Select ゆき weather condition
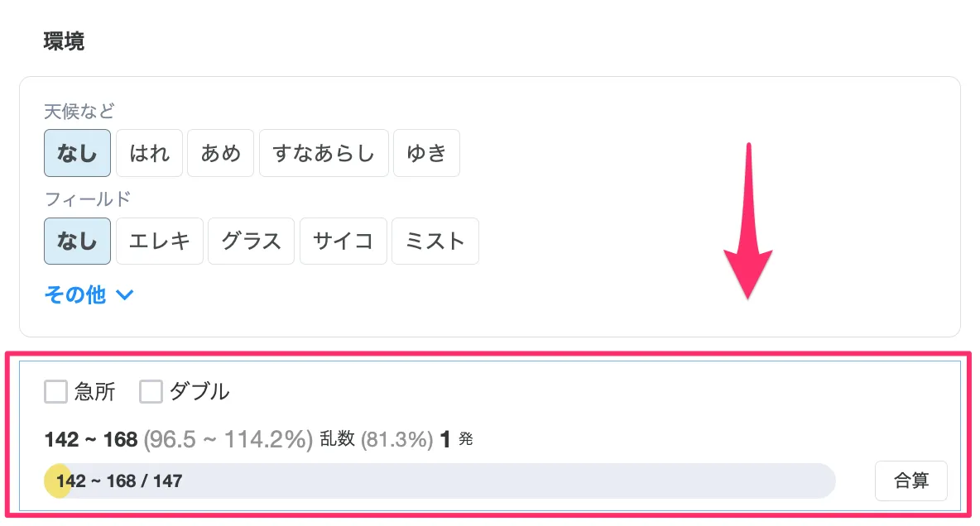The width and height of the screenshot is (980, 526). point(426,152)
